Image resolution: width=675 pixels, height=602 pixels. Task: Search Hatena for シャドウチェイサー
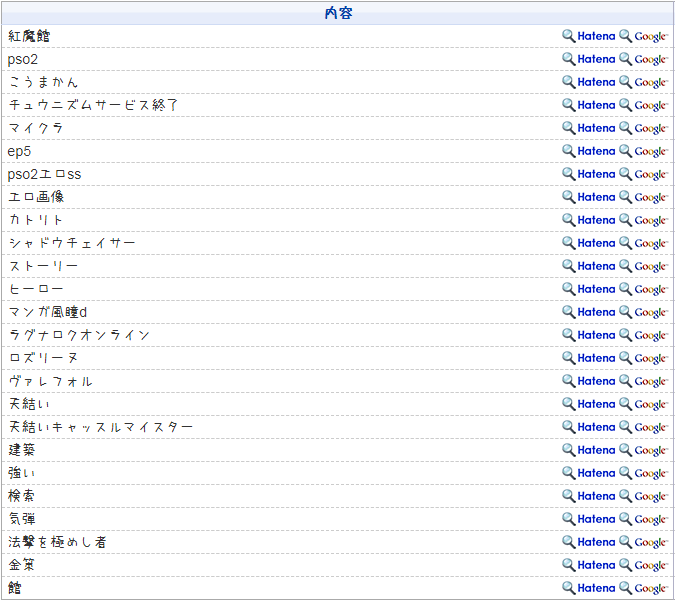(589, 243)
